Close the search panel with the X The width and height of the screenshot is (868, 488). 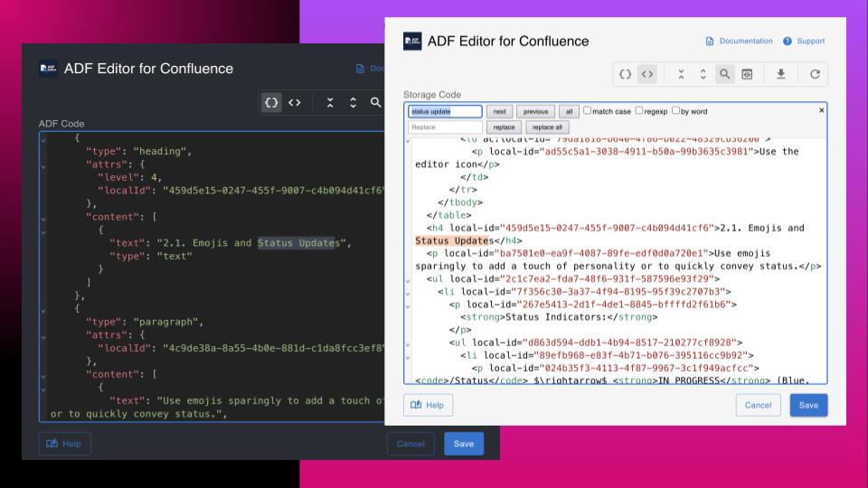tap(822, 110)
